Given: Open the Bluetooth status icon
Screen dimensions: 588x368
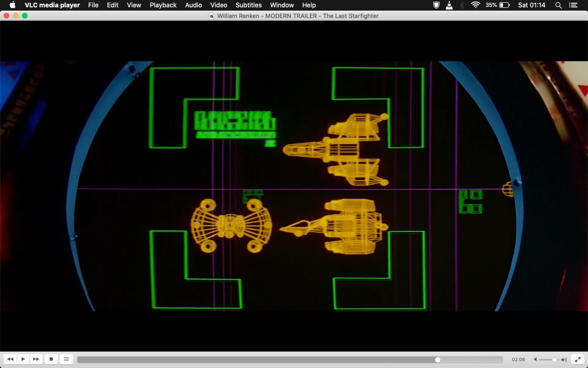Looking at the screenshot, I should pyautogui.click(x=463, y=5).
